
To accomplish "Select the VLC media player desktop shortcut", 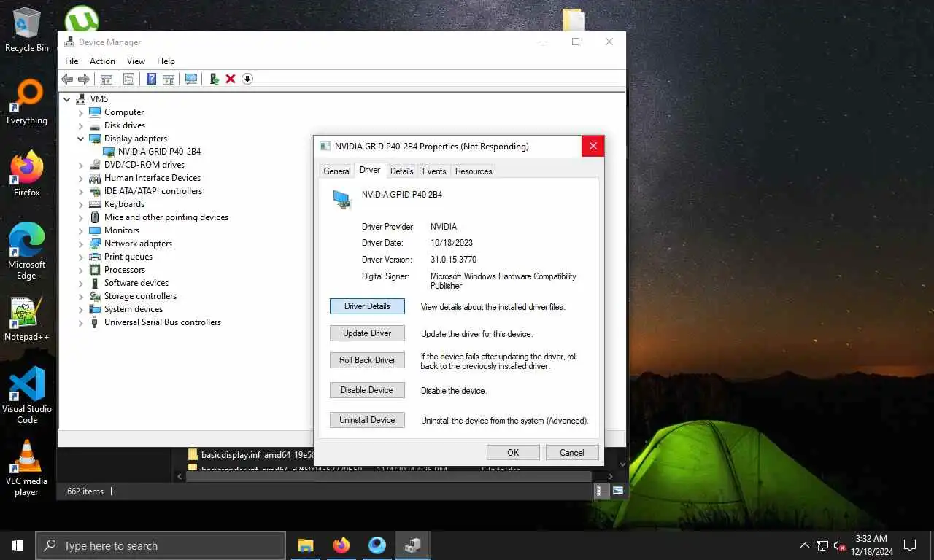I will (27, 468).
